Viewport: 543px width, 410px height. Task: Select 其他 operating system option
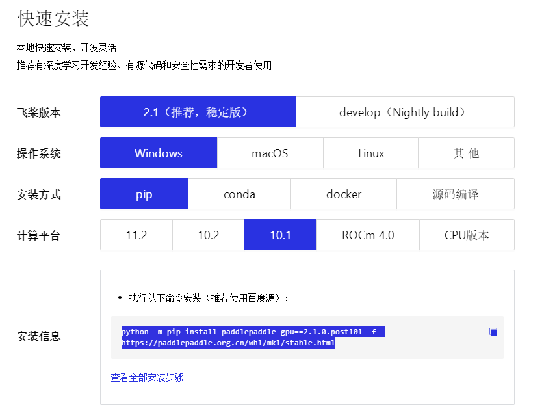pyautogui.click(x=466, y=153)
